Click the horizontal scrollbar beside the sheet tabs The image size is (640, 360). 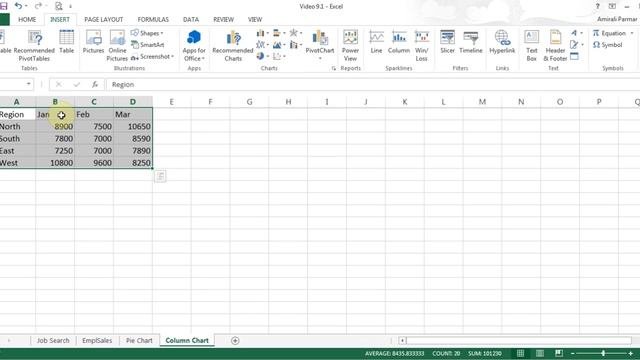pyautogui.click(x=515, y=340)
